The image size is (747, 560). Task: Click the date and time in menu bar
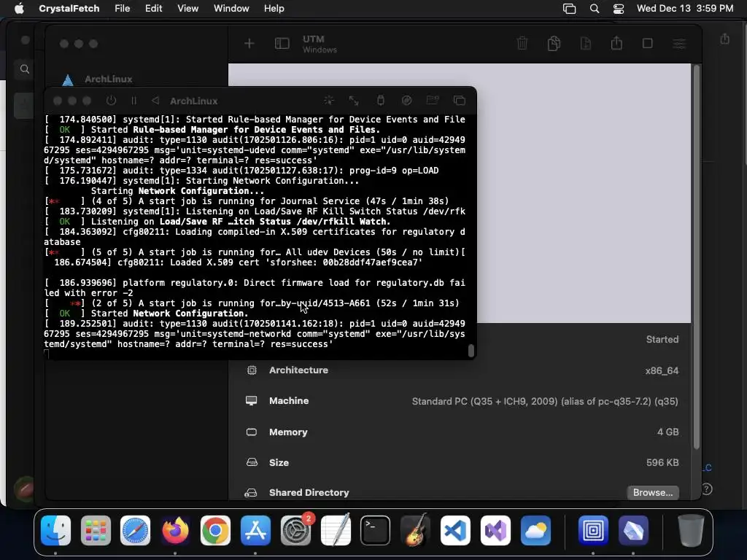pos(684,9)
